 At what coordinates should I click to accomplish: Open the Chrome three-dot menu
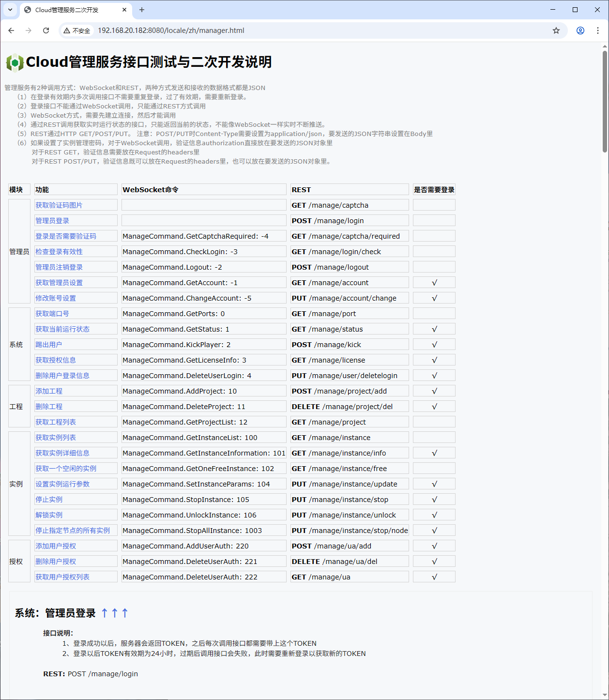pyautogui.click(x=598, y=30)
